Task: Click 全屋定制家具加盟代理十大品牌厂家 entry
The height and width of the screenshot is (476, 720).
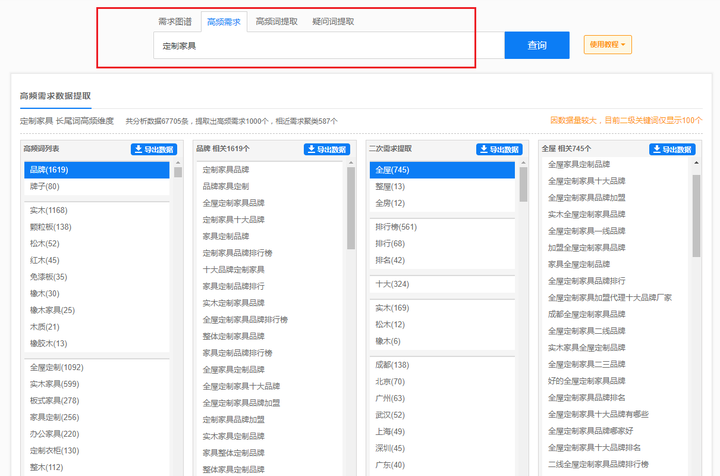Action: 610,297
